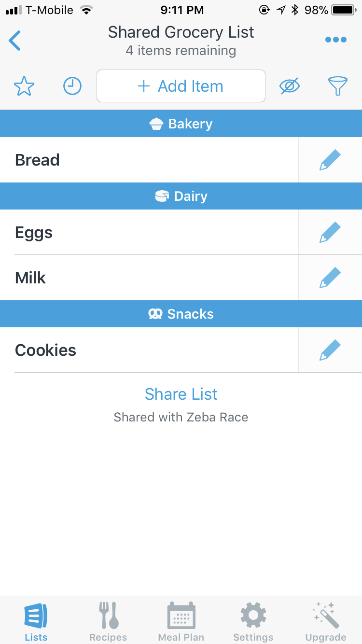Collapse the Snacks category header

point(181,314)
